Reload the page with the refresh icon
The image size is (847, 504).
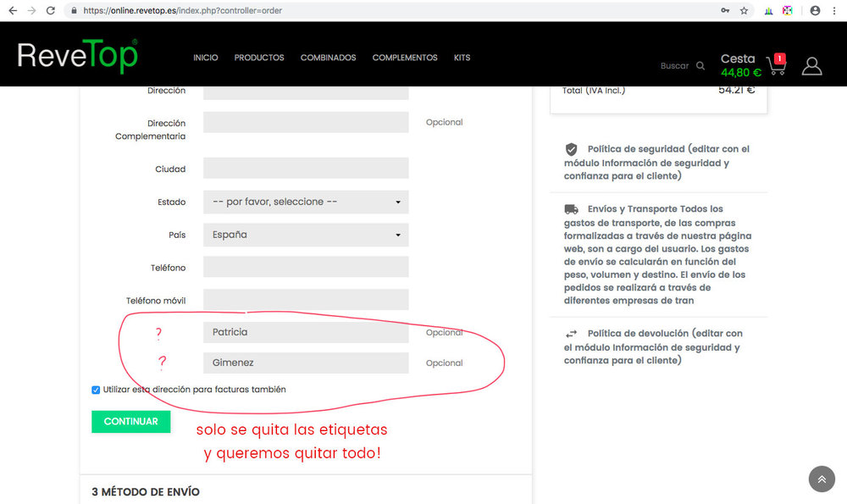50,10
